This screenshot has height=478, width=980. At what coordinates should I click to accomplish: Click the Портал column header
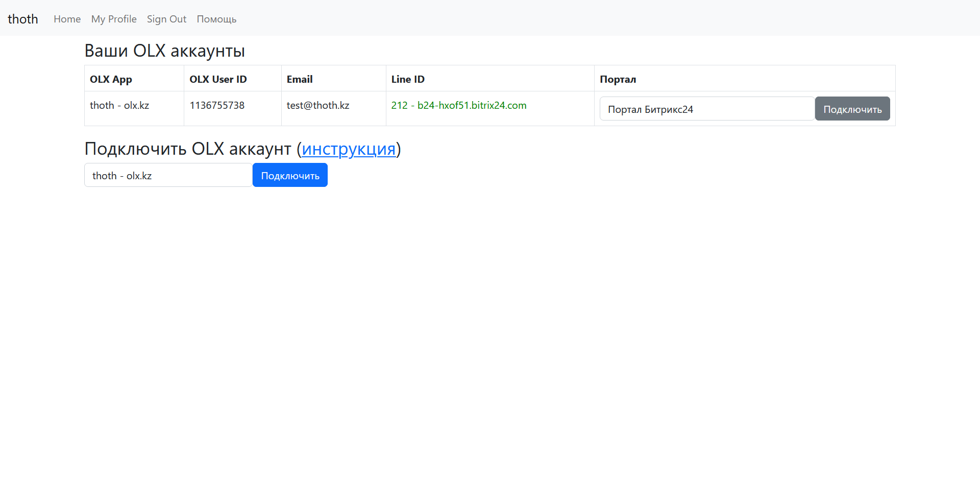[618, 79]
